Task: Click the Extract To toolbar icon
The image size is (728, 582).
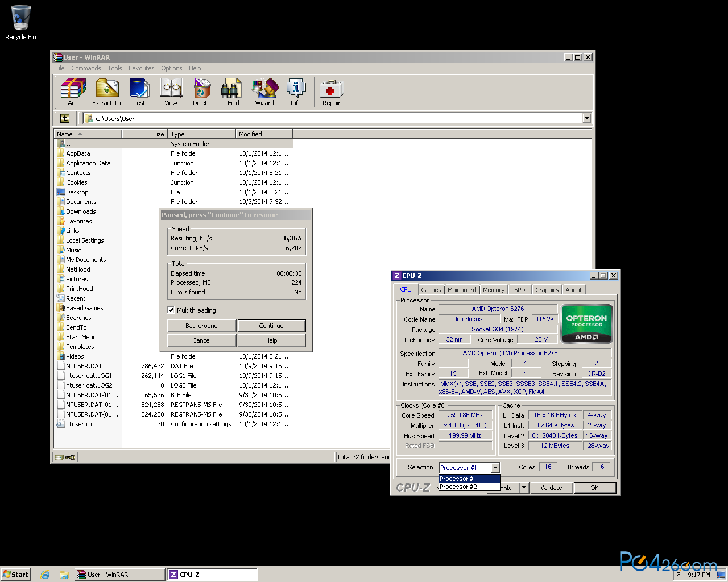Action: tap(106, 92)
